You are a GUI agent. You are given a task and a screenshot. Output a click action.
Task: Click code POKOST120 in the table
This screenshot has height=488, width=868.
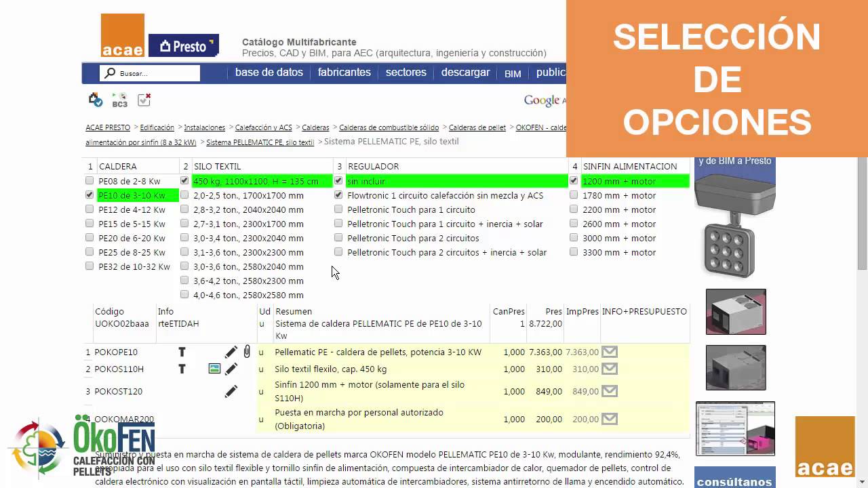click(119, 391)
